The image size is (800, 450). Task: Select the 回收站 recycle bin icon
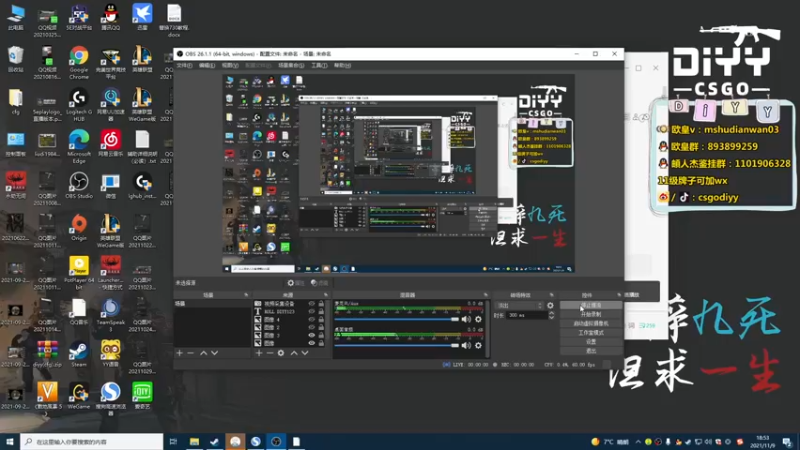click(x=15, y=59)
